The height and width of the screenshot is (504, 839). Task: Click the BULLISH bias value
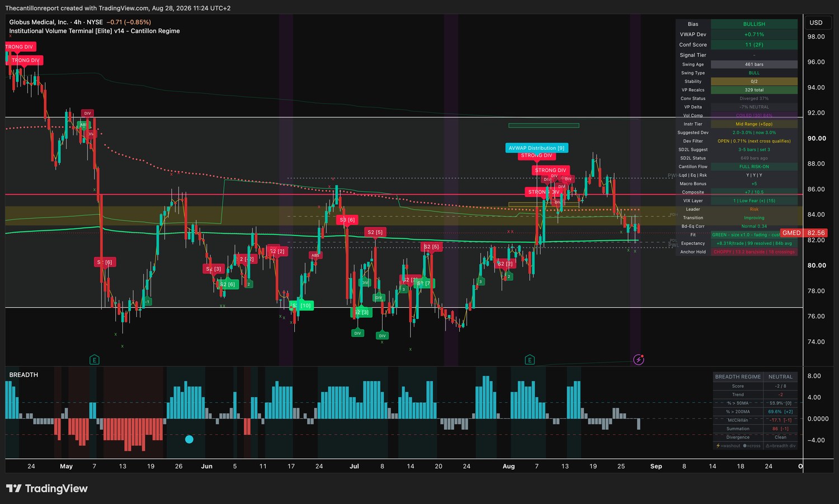pos(754,24)
